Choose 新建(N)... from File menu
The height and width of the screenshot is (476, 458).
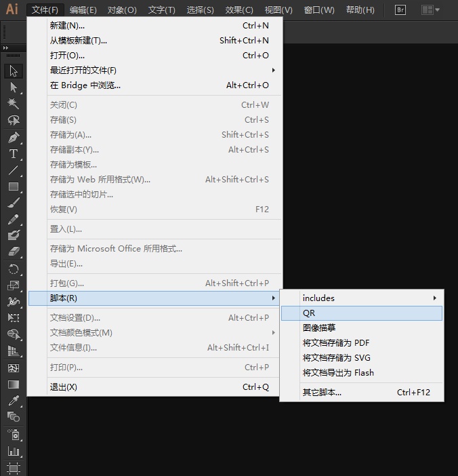154,26
